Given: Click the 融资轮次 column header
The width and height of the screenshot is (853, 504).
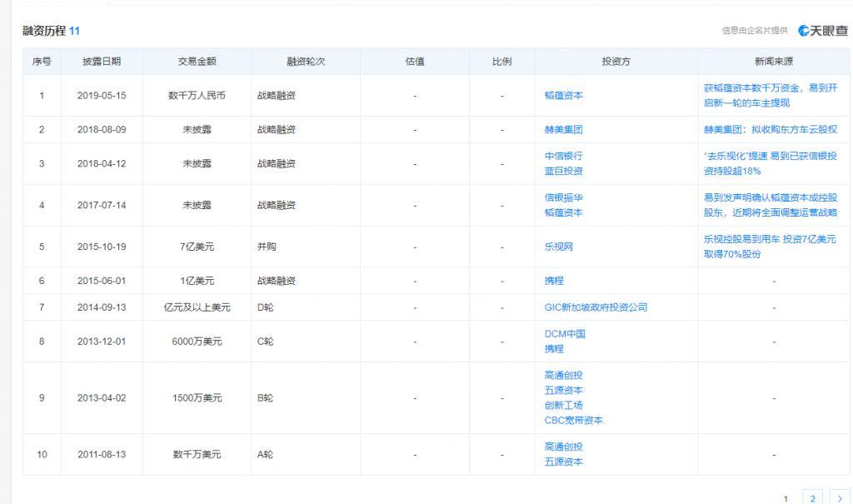Looking at the screenshot, I should 306,62.
